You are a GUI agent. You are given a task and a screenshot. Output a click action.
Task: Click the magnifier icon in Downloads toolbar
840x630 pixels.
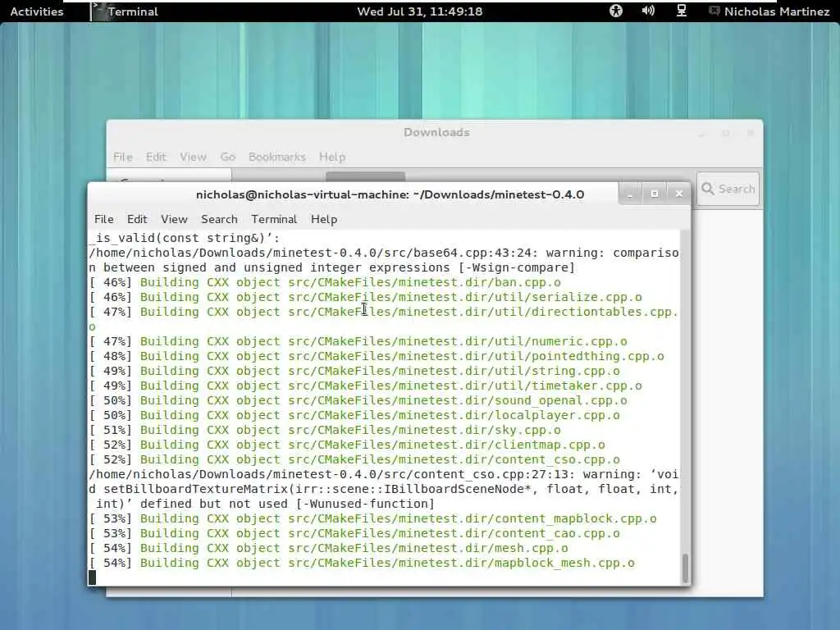(x=708, y=189)
